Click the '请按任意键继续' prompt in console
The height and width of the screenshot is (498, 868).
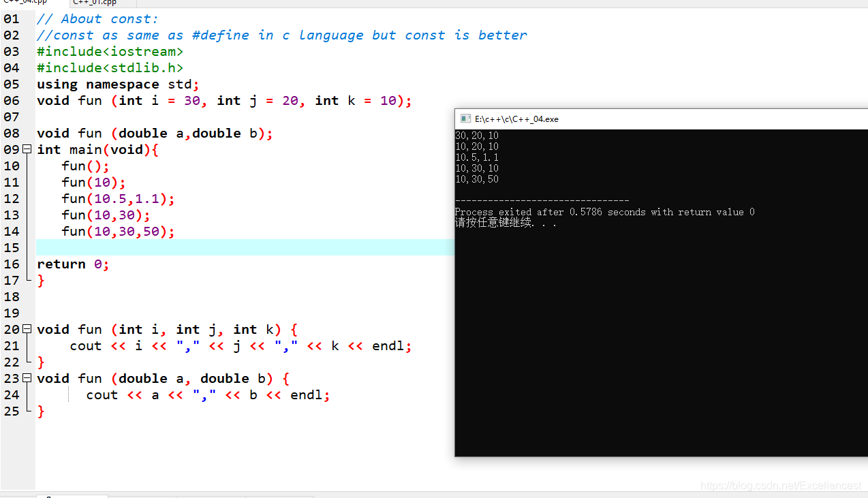pos(506,223)
